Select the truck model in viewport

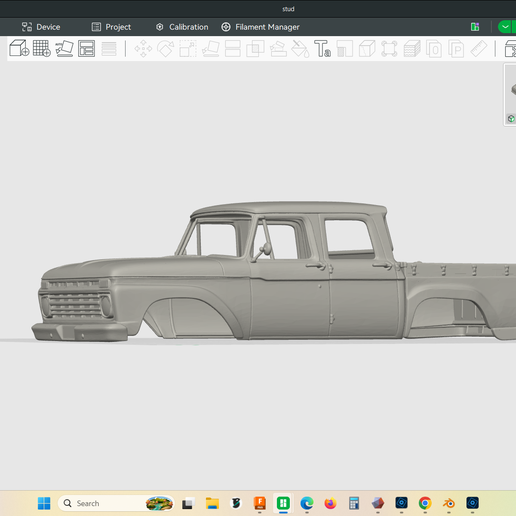[273, 273]
